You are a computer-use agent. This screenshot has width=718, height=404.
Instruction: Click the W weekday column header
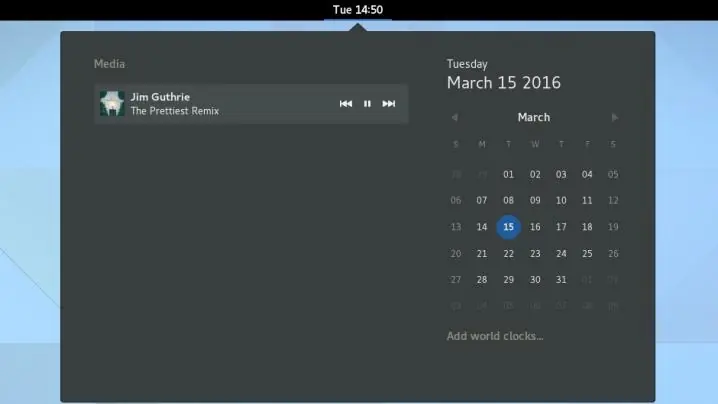coord(535,144)
